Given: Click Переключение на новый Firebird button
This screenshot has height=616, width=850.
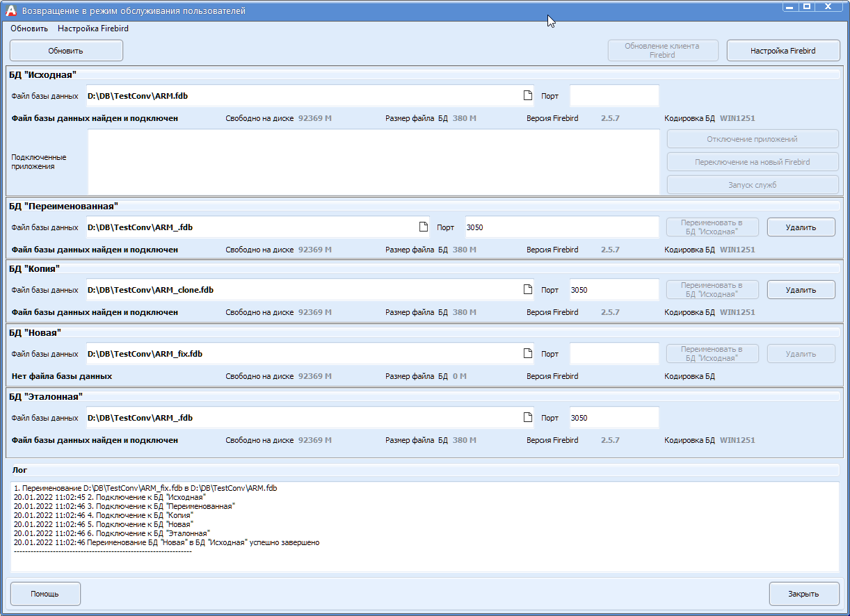Looking at the screenshot, I should click(x=753, y=162).
